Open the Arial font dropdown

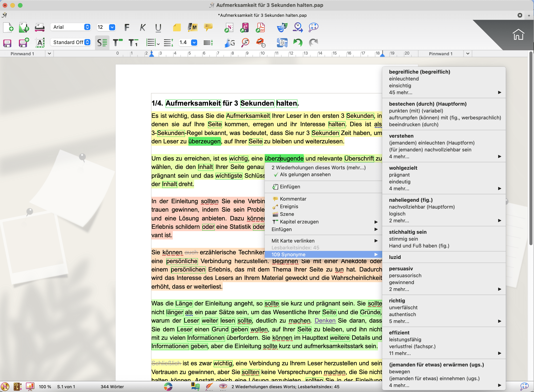click(x=87, y=27)
